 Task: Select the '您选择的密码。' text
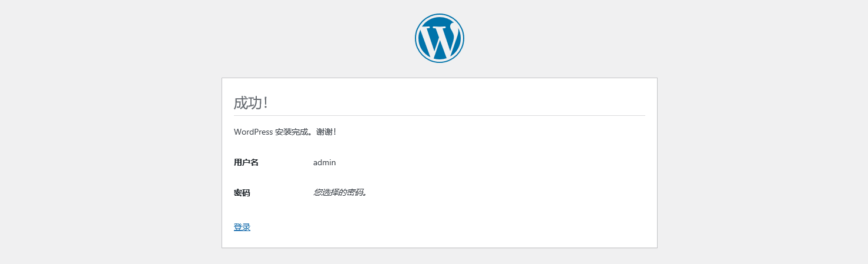340,192
